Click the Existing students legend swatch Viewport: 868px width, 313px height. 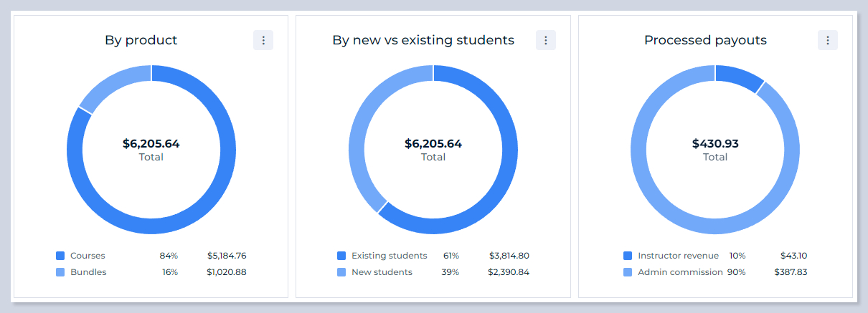pos(341,256)
